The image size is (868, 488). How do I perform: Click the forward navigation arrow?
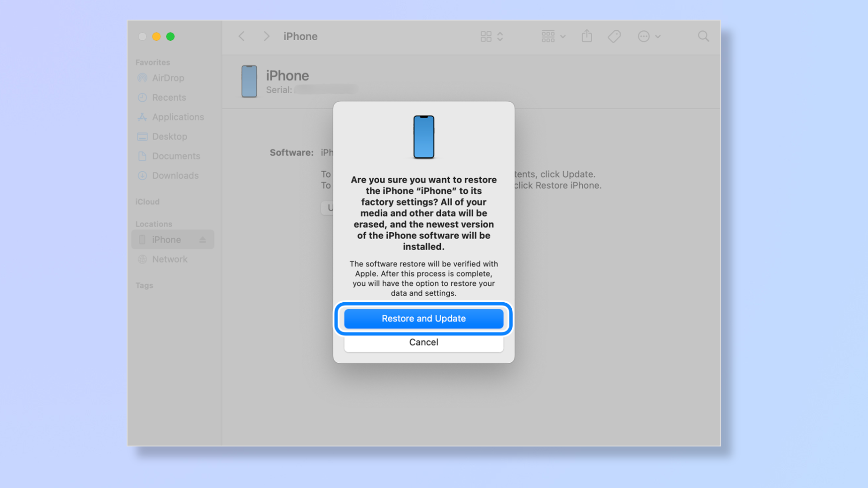266,36
